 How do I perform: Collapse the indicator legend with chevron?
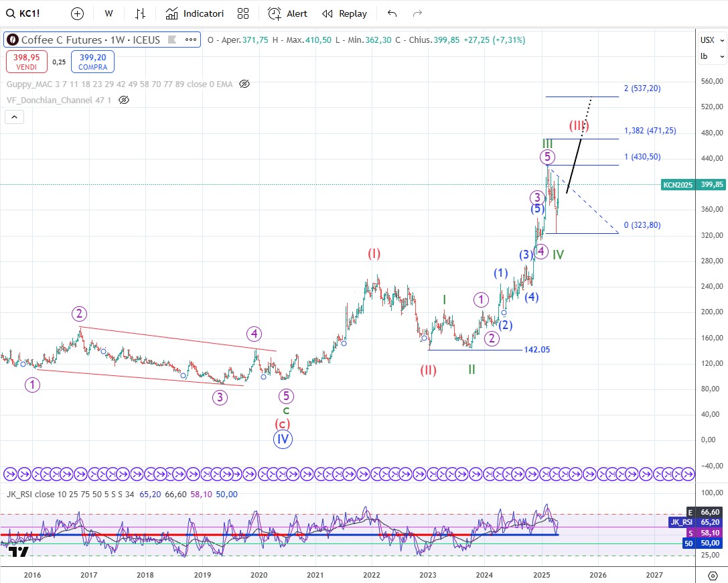[x=15, y=117]
